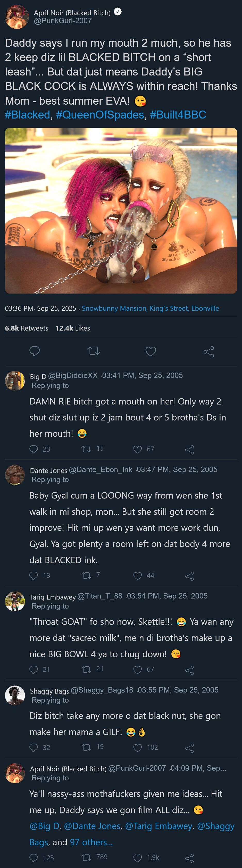Like the Shaggy Bags reply
This screenshot has width=242, height=868.
(138, 747)
